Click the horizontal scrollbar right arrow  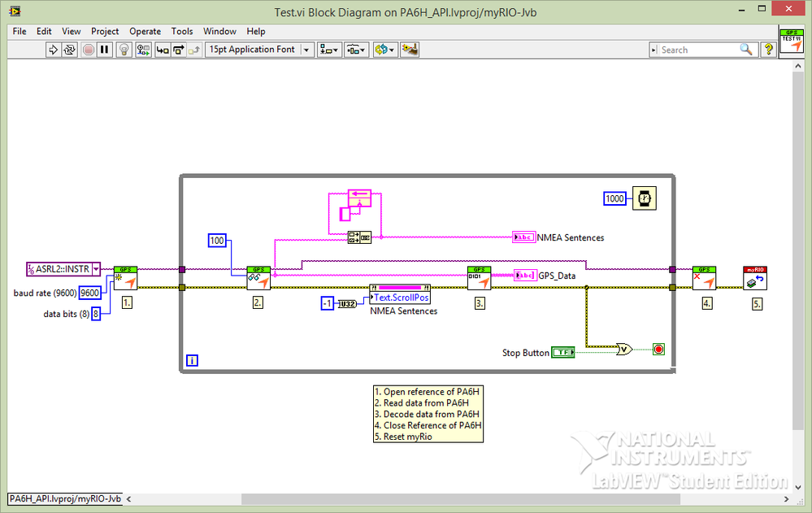click(x=786, y=499)
